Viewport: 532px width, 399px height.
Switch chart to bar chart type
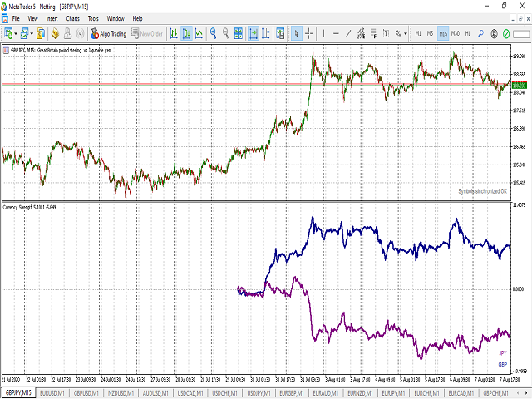173,34
